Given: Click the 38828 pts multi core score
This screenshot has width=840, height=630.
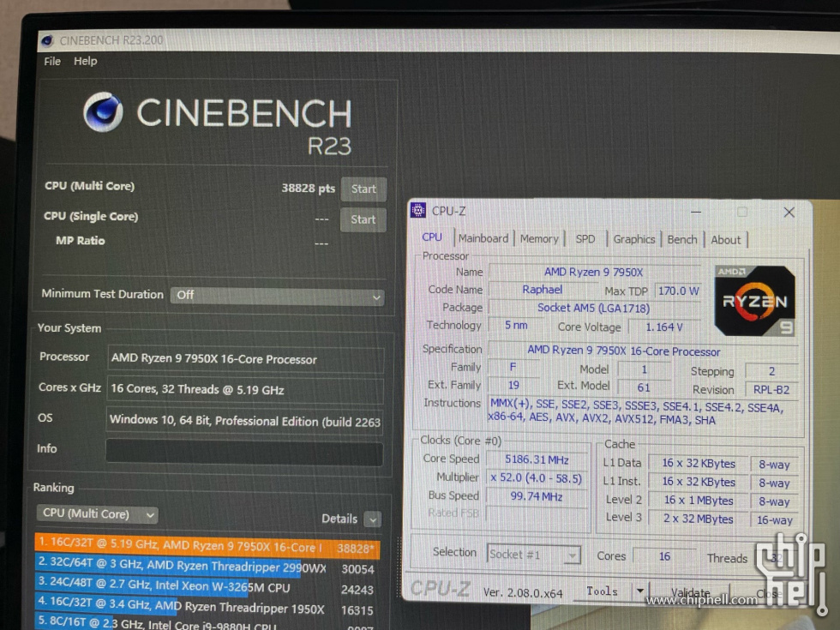Looking at the screenshot, I should pyautogui.click(x=308, y=188).
